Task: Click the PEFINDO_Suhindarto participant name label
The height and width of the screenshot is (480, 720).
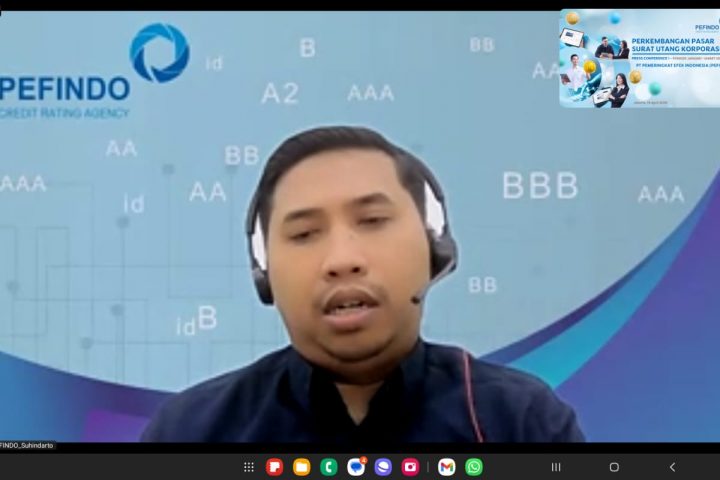Action: pyautogui.click(x=27, y=446)
